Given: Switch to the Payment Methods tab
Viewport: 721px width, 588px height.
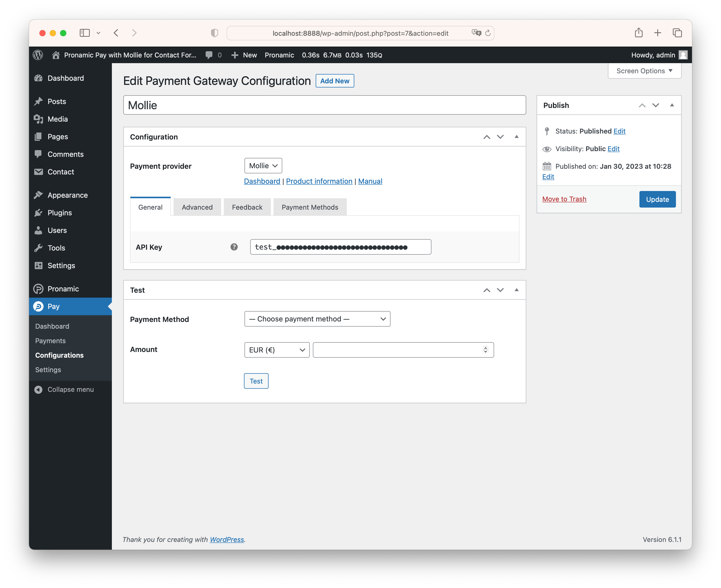Looking at the screenshot, I should [309, 207].
